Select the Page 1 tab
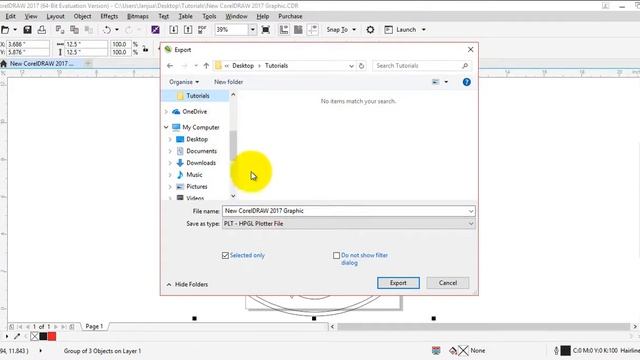640x360 pixels. click(94, 327)
